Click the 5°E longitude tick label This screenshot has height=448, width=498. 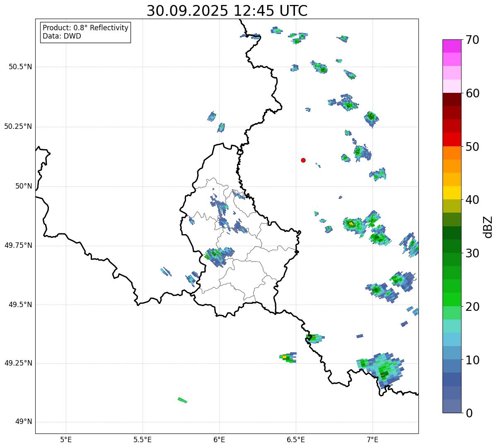click(66, 439)
